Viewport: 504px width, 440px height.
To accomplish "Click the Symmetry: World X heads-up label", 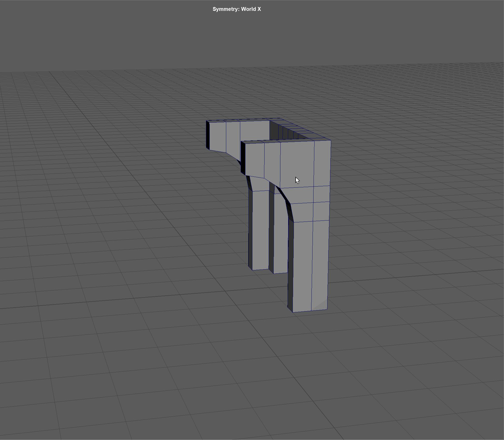I will click(237, 9).
